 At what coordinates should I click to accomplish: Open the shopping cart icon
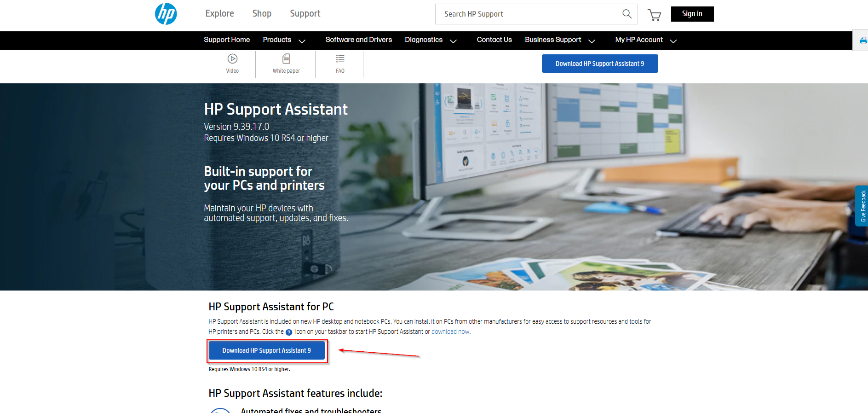pos(655,15)
